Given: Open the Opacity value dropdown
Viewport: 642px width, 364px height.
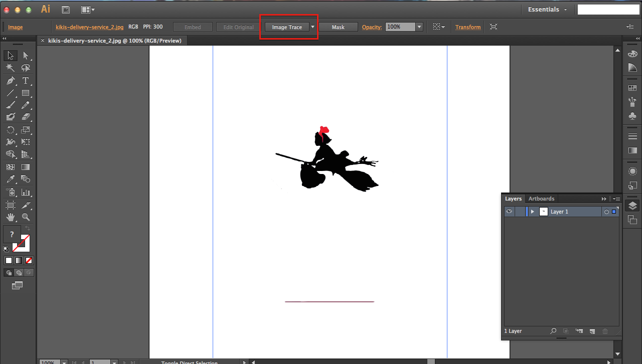Looking at the screenshot, I should (419, 27).
